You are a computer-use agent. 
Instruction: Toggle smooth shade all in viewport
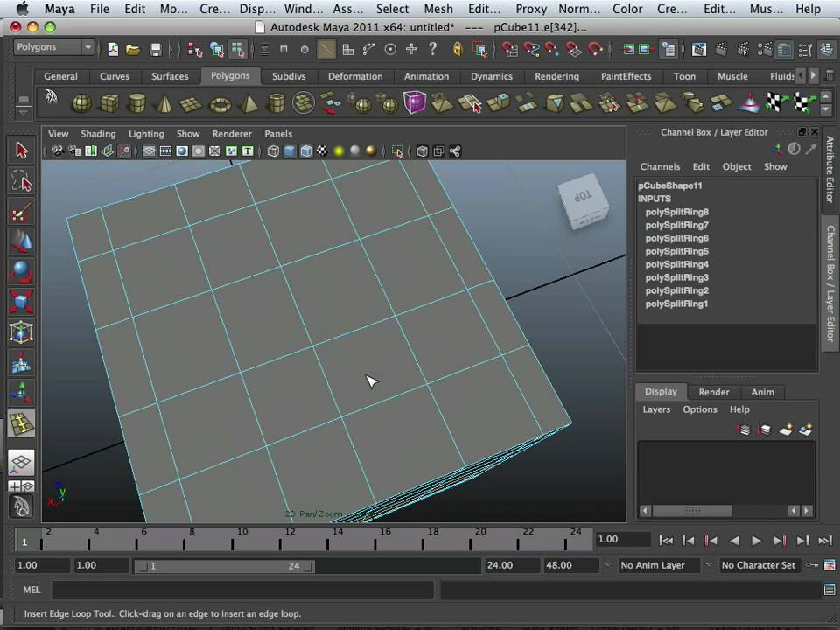(290, 151)
